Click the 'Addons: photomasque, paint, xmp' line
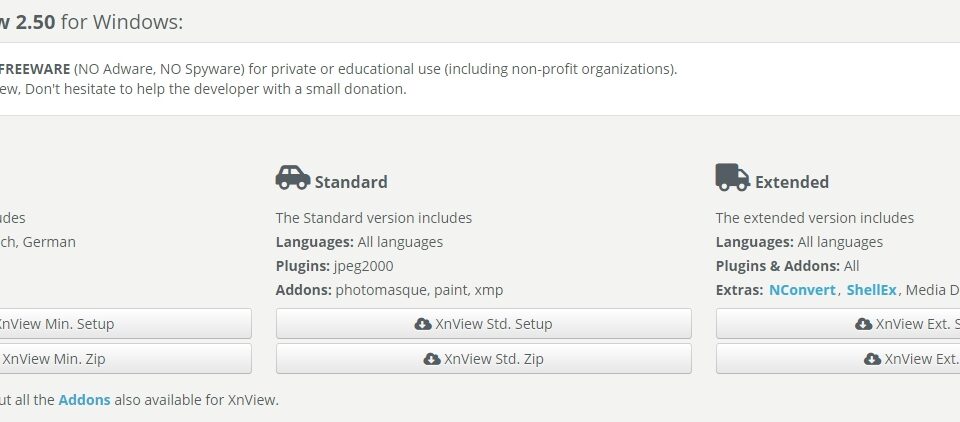 tap(389, 290)
